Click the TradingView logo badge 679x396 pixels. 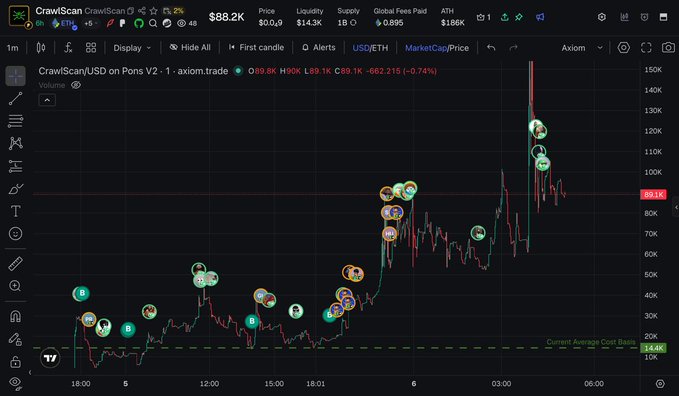50,358
